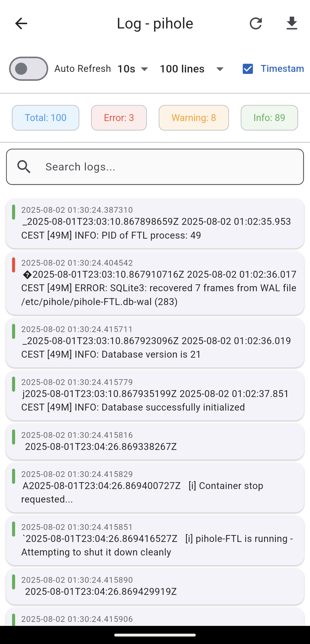Expand the refresh interval chevron next to 10s
Viewport: 310px width, 644px height.
(144, 69)
